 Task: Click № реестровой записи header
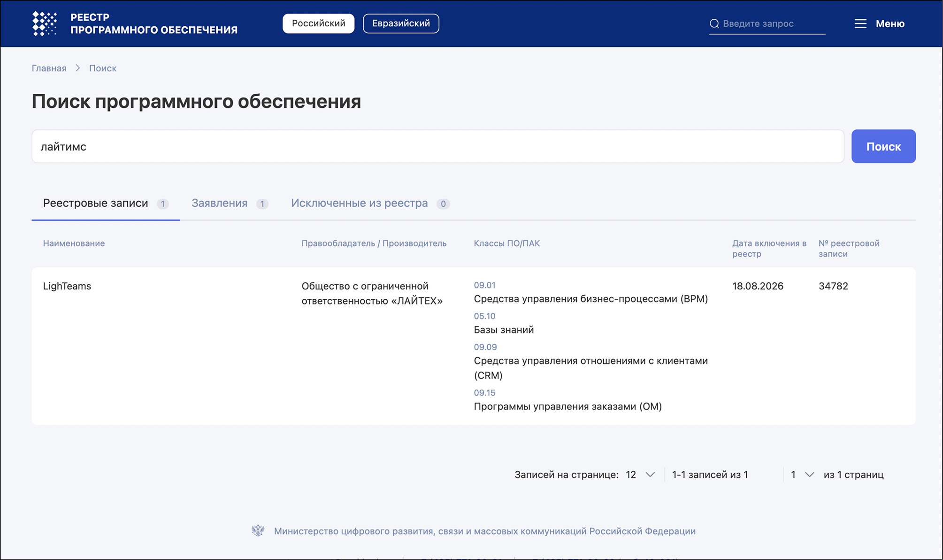[849, 249]
